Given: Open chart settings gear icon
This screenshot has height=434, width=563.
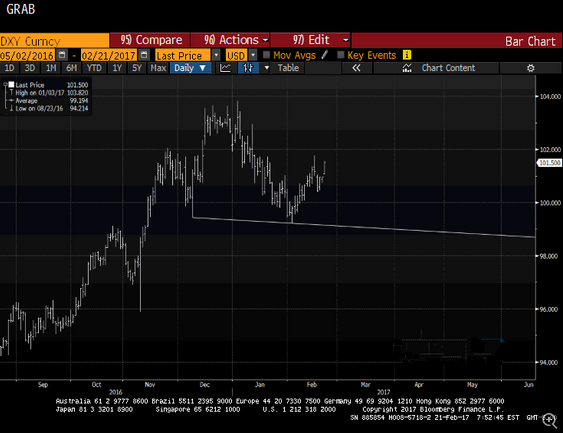Looking at the screenshot, I should click(530, 68).
